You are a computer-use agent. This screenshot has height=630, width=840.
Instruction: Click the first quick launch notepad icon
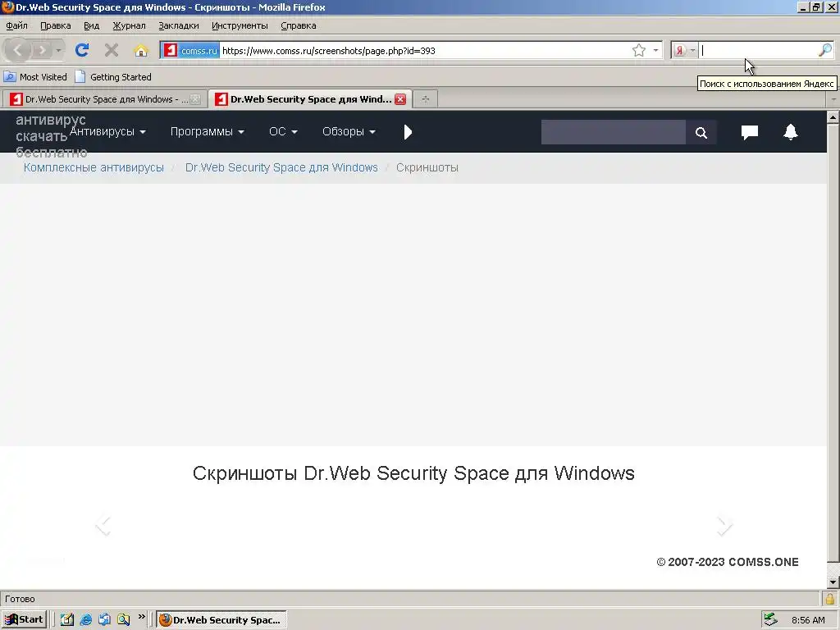click(67, 620)
